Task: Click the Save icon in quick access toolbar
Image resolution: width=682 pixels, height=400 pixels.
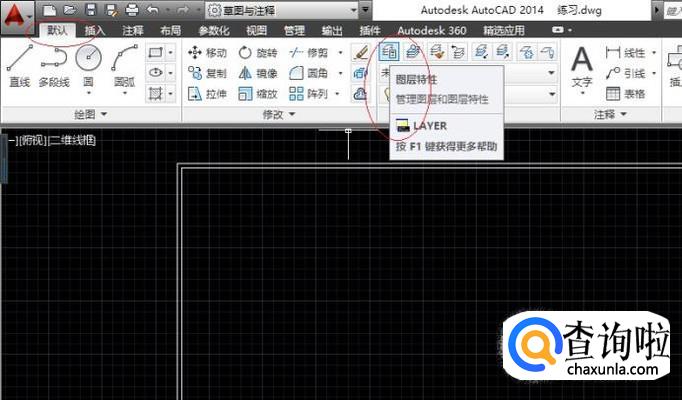Action: pyautogui.click(x=90, y=10)
